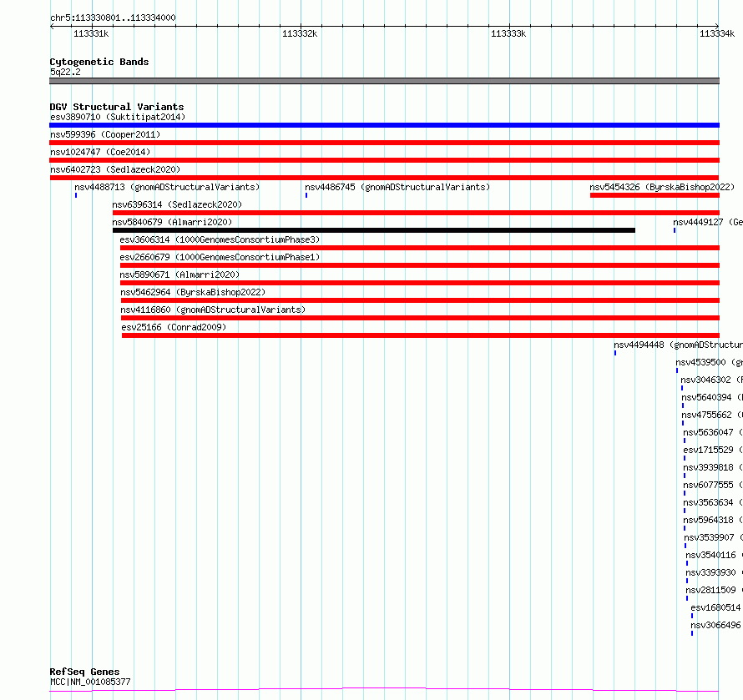Select the nsv4486745 gnomAD variant label

tap(397, 187)
